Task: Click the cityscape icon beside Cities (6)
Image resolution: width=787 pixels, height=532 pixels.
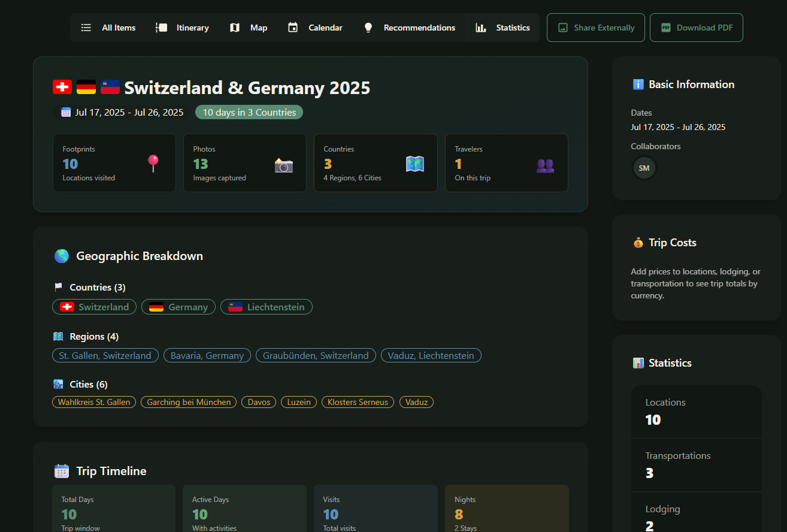Action: (x=58, y=384)
